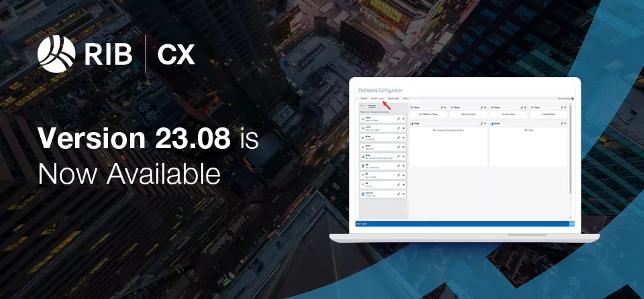The image size is (644, 299).
Task: Remove the Summary widget from the left list
Action: (x=403, y=194)
